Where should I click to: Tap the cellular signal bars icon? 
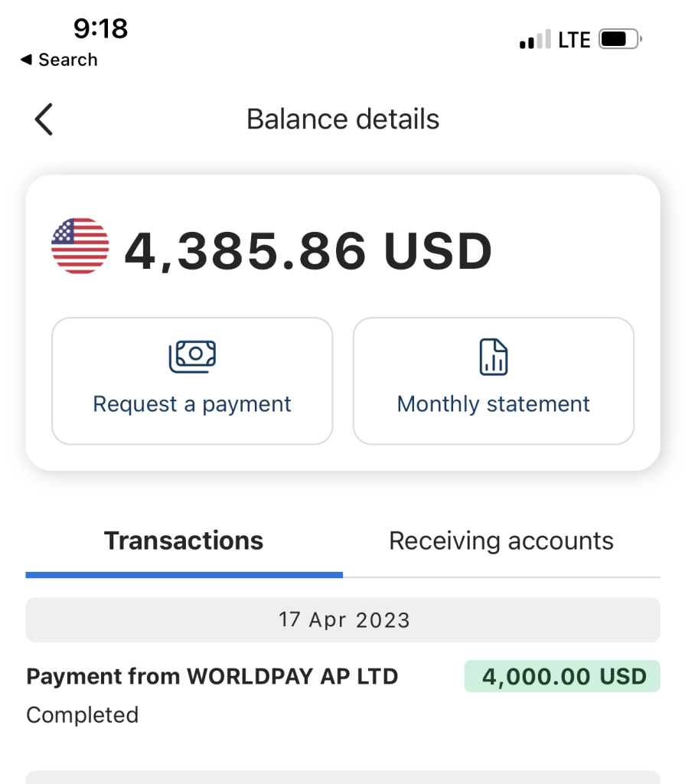pyautogui.click(x=535, y=40)
